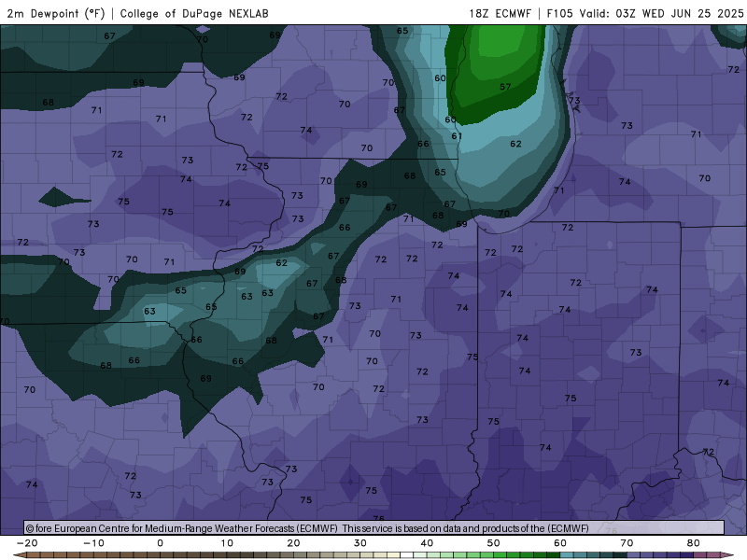747x560 pixels.
Task: Click the 'College of DuPage NEXLAB' header text
Action: point(194,13)
